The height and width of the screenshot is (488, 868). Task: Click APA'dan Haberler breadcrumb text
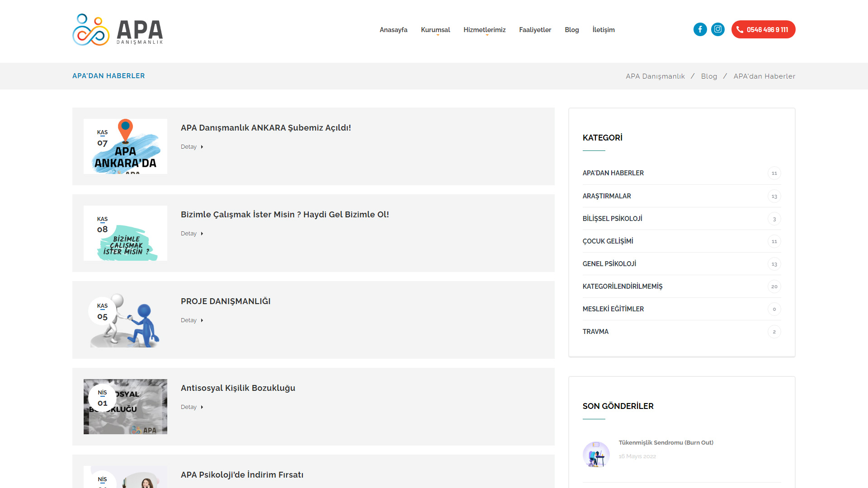pyautogui.click(x=764, y=76)
